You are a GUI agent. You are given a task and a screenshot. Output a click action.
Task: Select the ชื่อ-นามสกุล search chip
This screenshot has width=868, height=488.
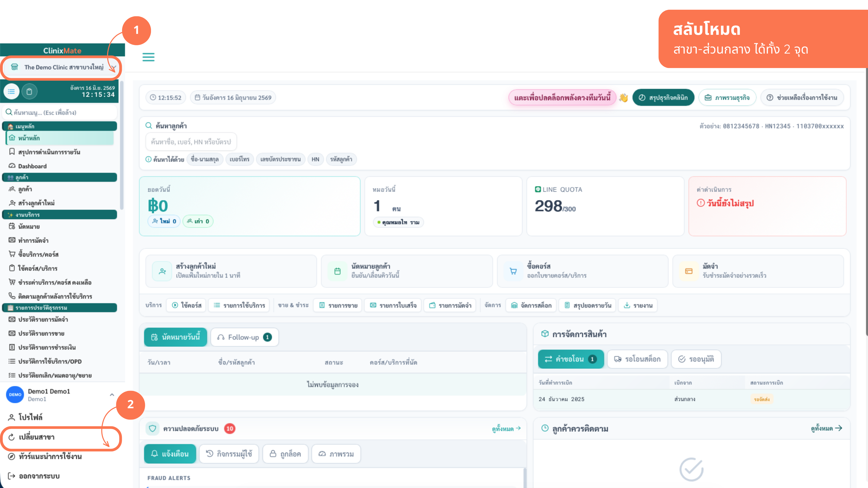pos(205,159)
